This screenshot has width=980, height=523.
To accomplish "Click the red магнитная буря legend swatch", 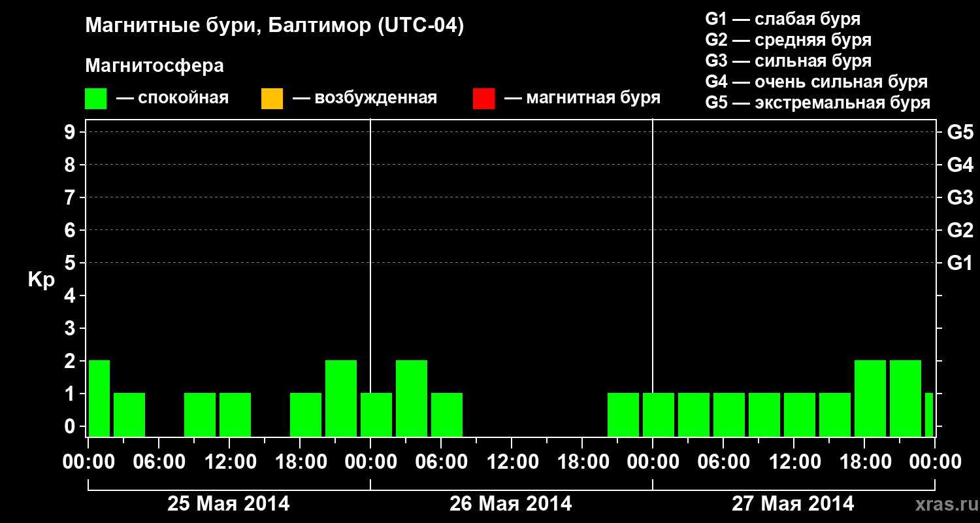I will [483, 99].
